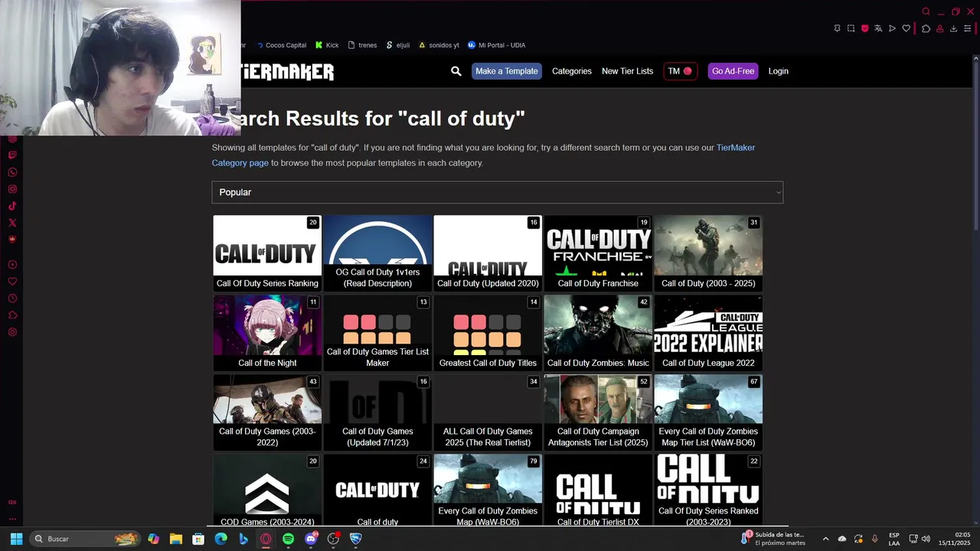Click the taskbar Buscar search box
The image size is (980, 551).
(86, 539)
